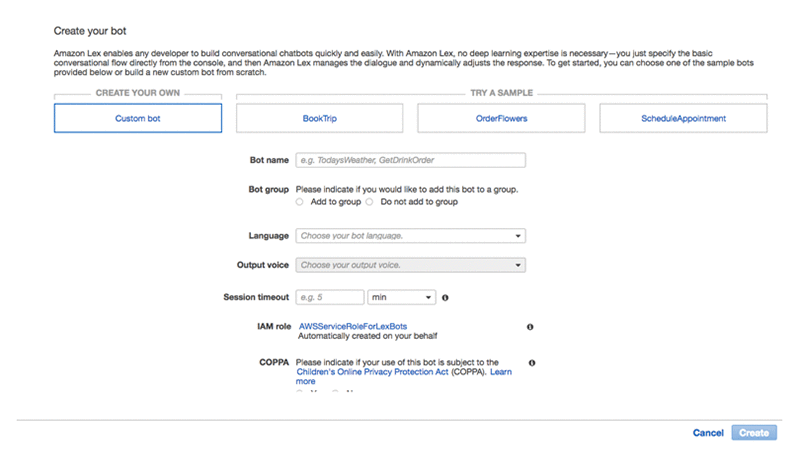This screenshot has width=800, height=471.
Task: Open the session timeout unit dropdown
Action: click(402, 297)
